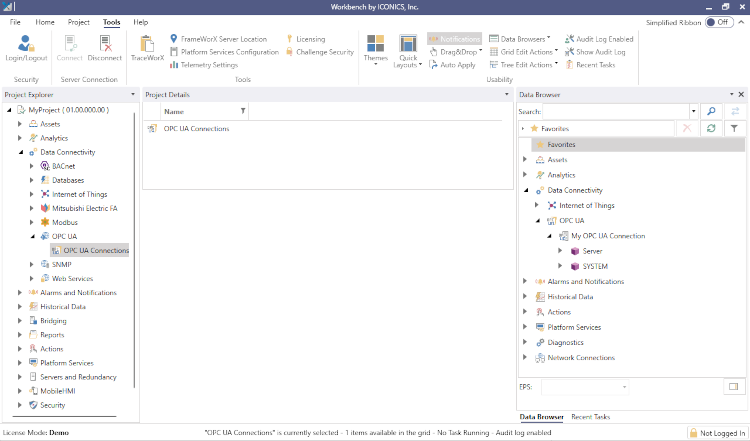
Task: Open the search history dropdown arrow
Action: (694, 111)
